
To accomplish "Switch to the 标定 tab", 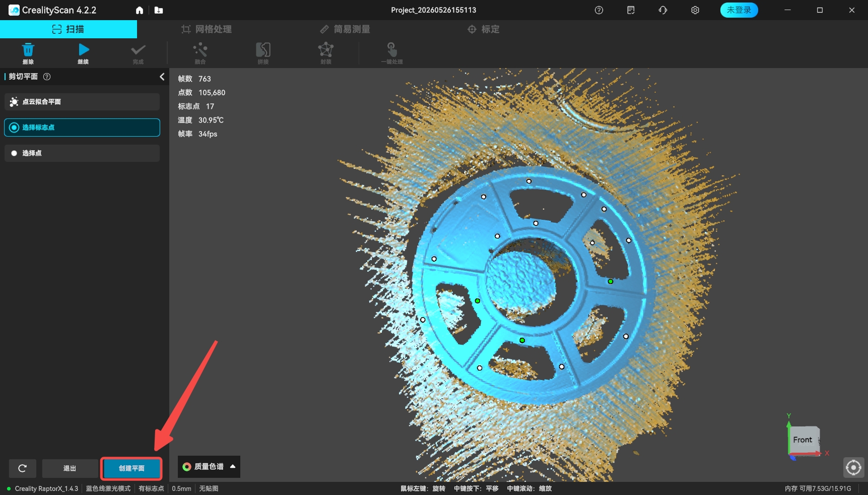I will [484, 29].
